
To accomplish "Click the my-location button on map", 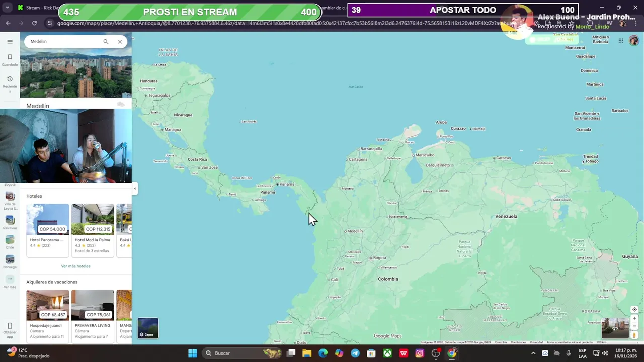I will [x=634, y=310].
